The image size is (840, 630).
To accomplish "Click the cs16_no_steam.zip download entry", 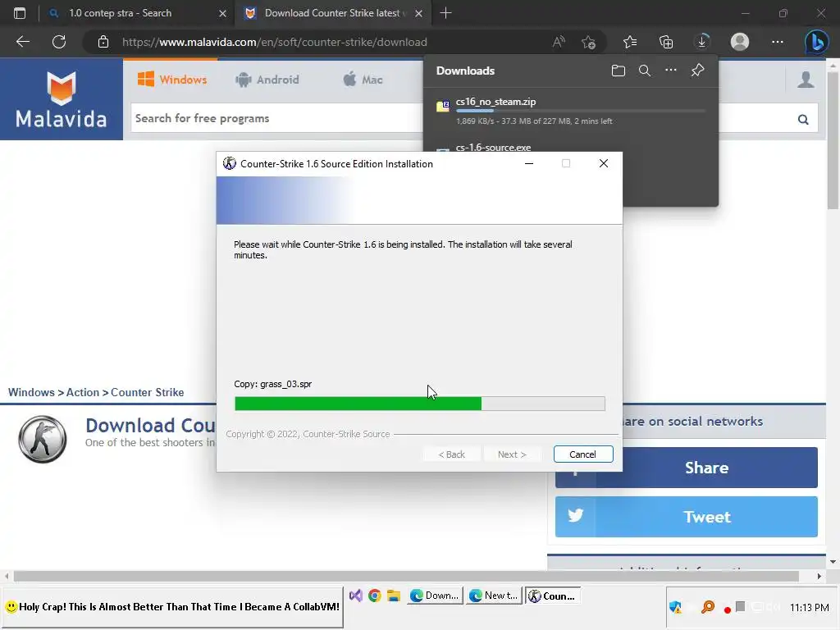I will point(571,111).
